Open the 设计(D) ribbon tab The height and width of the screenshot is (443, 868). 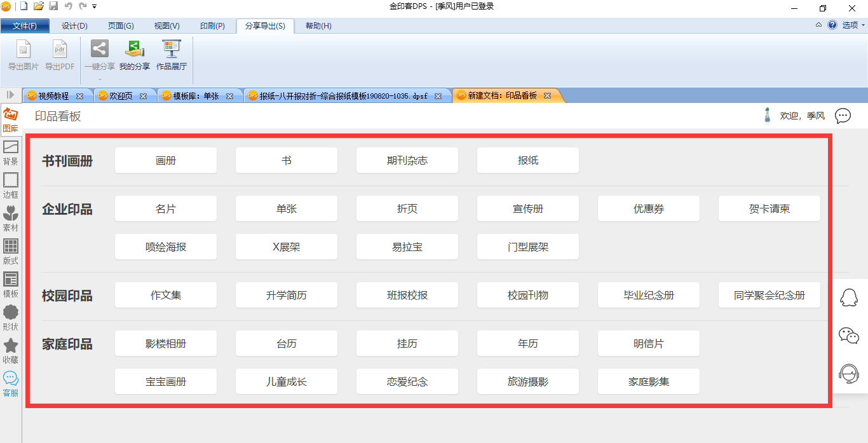[74, 26]
